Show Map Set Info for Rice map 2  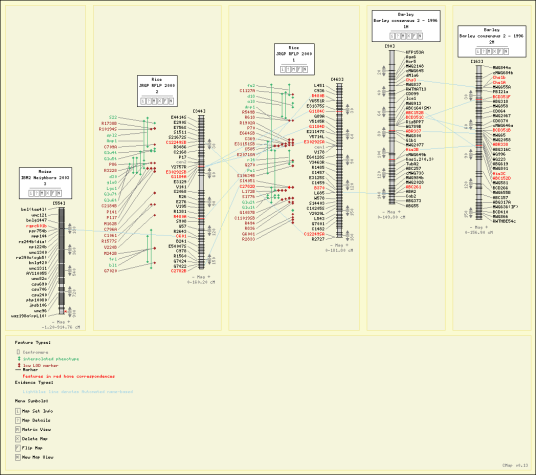(x=143, y=101)
